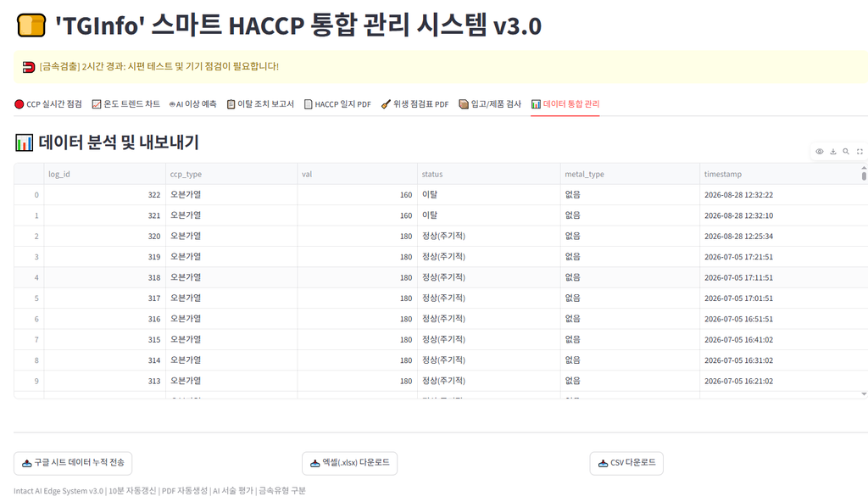Go to HACCP 일지 PDF tab
Image resolution: width=868 pixels, height=502 pixels.
point(337,104)
